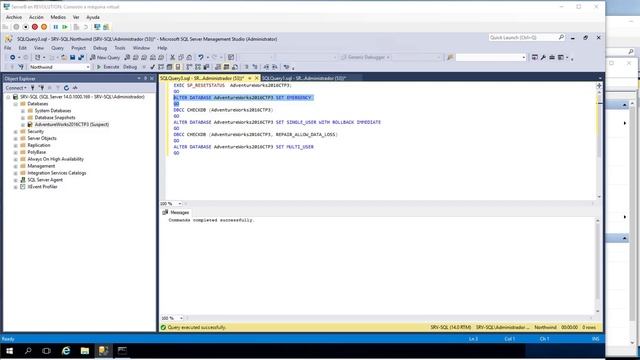Click the DBCC CHECKDB REPAIR_ALLOW_DATA_LOSS line
The width and height of the screenshot is (640, 360).
click(256, 135)
